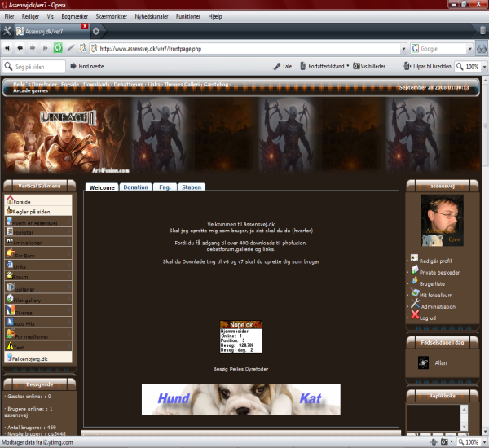Open the Skærmbrikker menu
The width and height of the screenshot is (489, 448).
112,16
